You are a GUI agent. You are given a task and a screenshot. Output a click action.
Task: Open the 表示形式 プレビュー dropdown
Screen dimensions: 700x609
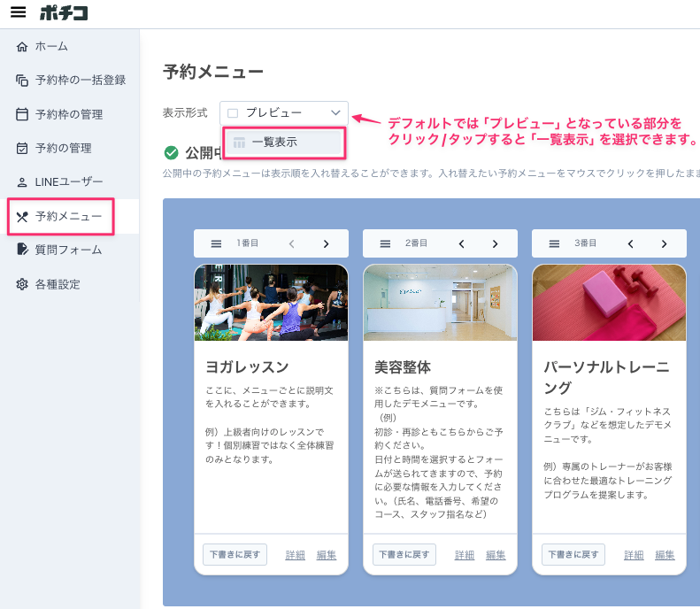(x=284, y=113)
